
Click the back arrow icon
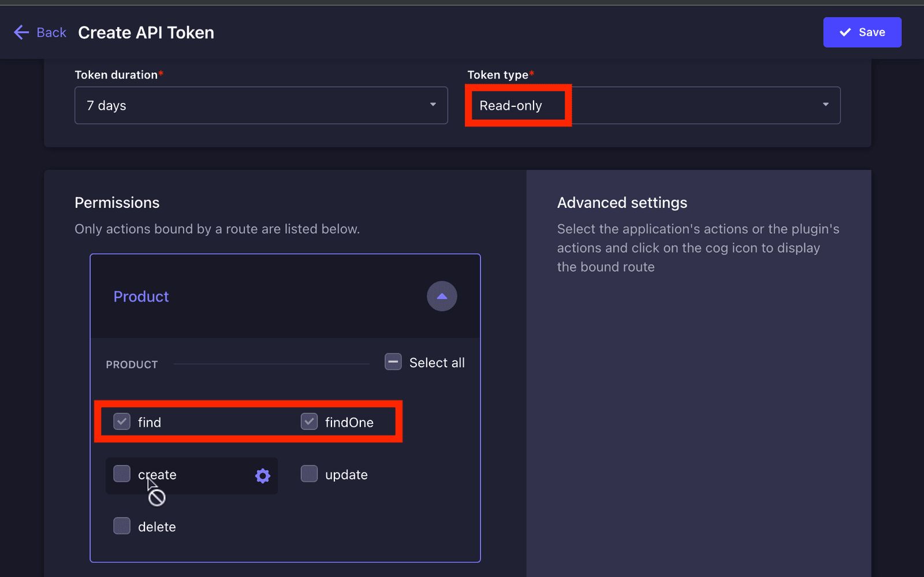[21, 32]
